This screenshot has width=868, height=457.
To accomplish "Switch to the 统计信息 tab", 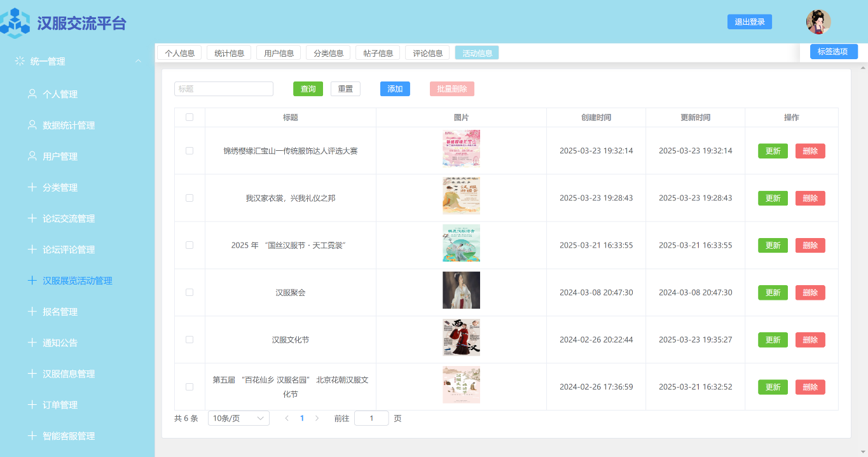I will pos(229,53).
